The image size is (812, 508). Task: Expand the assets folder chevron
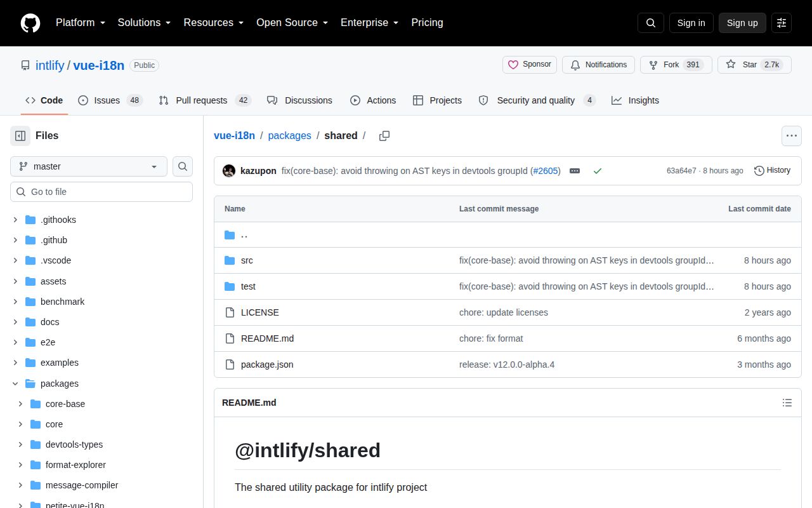[x=15, y=281]
